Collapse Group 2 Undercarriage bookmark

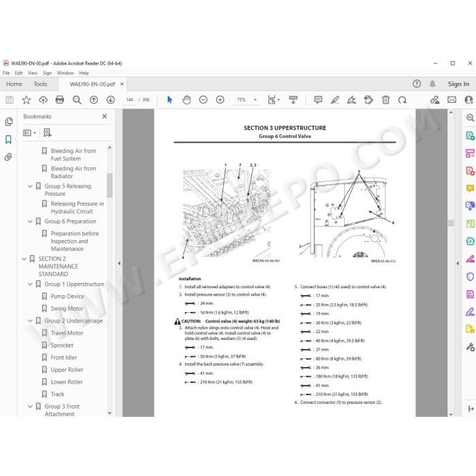point(30,321)
